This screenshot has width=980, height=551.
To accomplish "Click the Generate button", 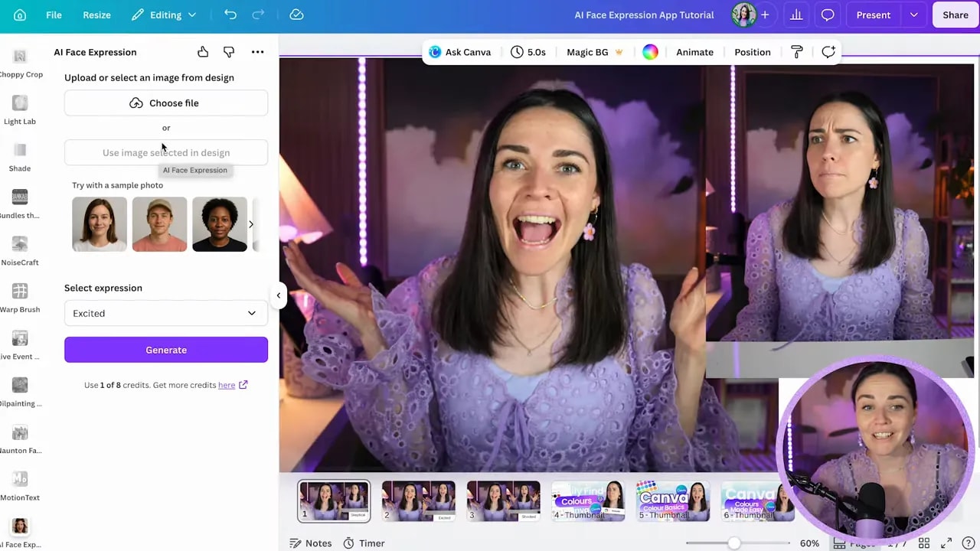I will tap(166, 350).
